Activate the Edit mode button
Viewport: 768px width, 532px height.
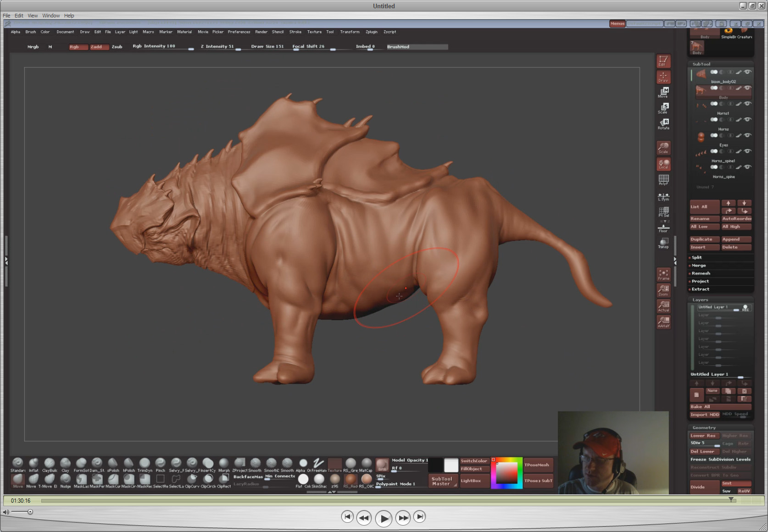pyautogui.click(x=663, y=61)
